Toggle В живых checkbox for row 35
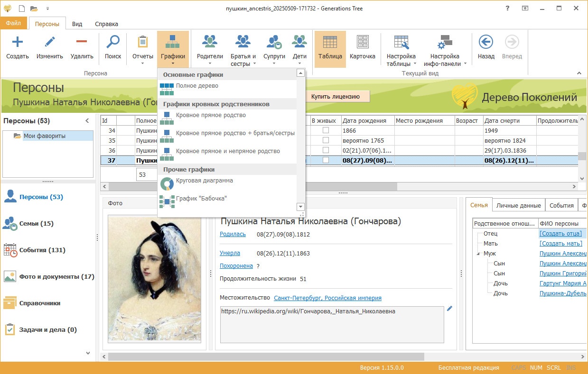 coord(326,140)
